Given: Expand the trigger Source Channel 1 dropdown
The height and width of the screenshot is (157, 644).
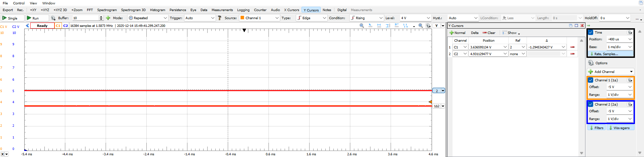Looking at the screenshot, I should pyautogui.click(x=259, y=18).
